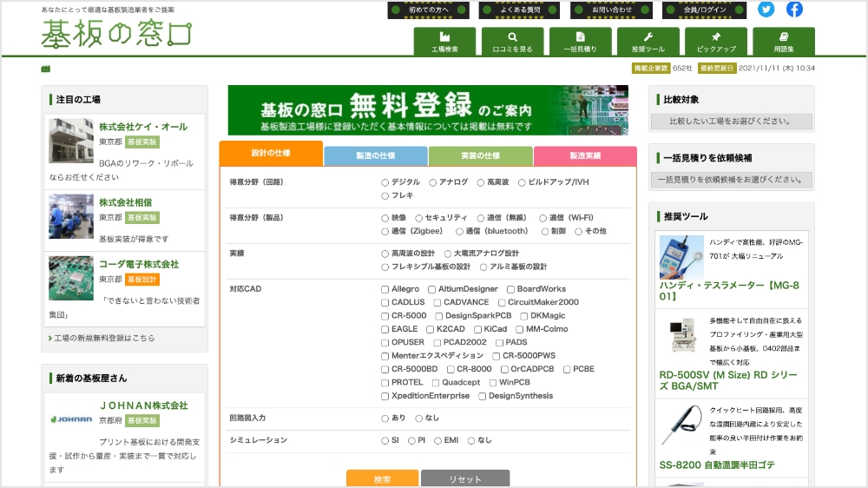
Task: Check the BoardWorks checkbox
Action: pos(510,289)
